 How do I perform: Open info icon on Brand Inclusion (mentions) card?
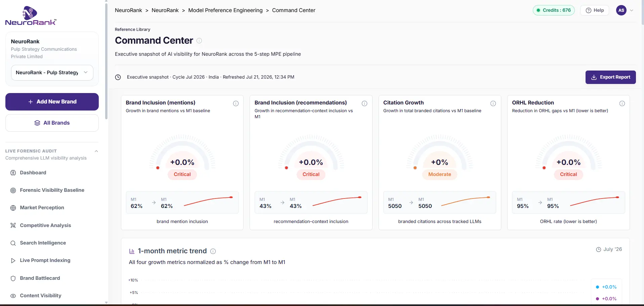pos(236,103)
